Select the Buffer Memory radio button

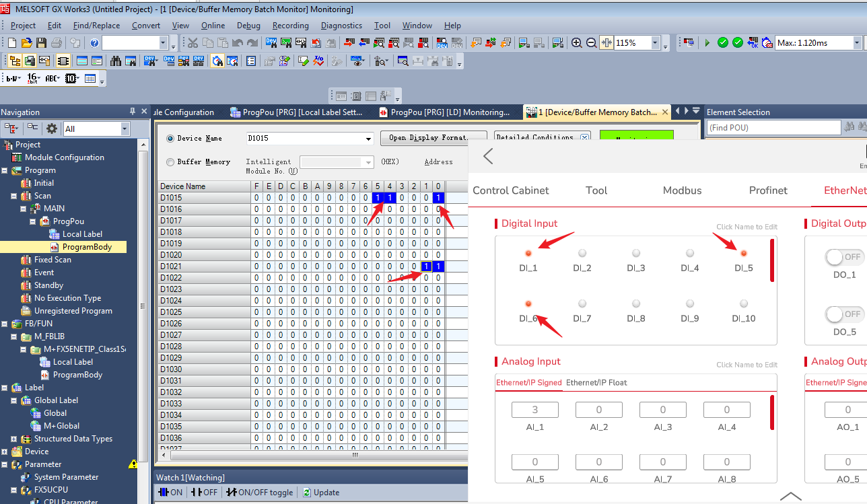(170, 162)
